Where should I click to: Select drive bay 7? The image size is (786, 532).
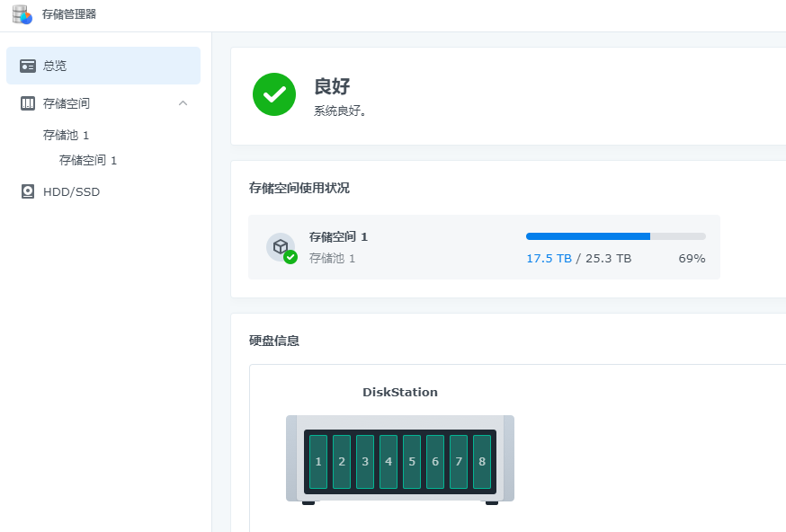459,461
